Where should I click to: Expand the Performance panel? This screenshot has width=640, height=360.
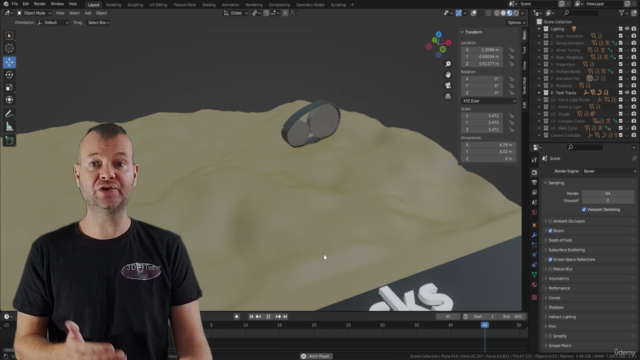tap(546, 288)
